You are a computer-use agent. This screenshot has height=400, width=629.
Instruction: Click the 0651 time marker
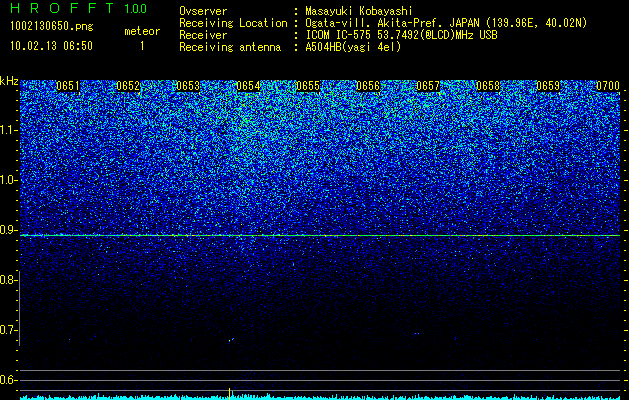coord(68,86)
